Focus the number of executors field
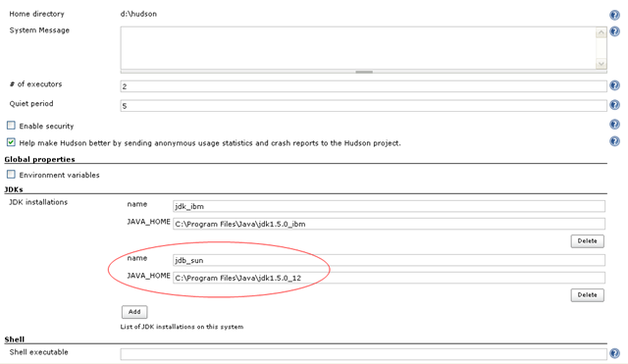 (364, 86)
